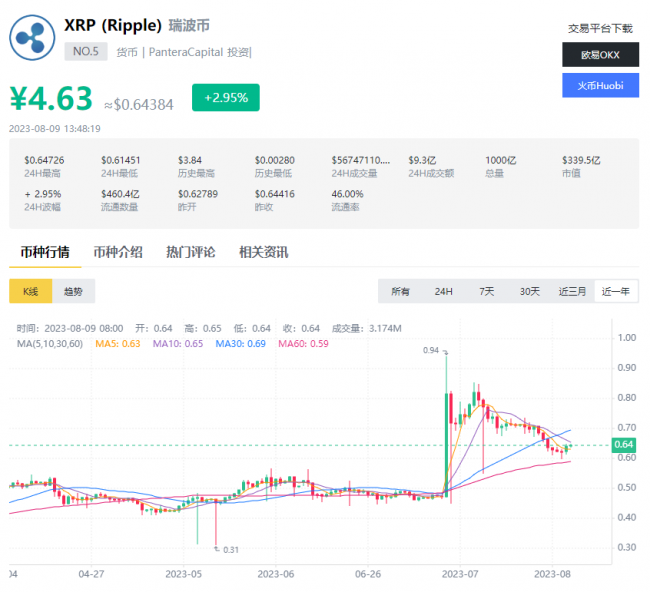Click the 总量 value 1000亿
This screenshot has height=592, width=650.
tap(500, 160)
